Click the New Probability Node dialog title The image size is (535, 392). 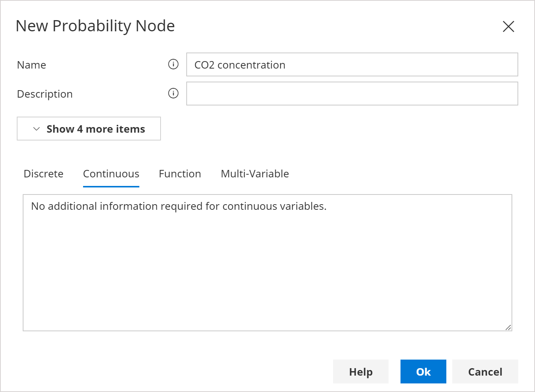pyautogui.click(x=95, y=26)
